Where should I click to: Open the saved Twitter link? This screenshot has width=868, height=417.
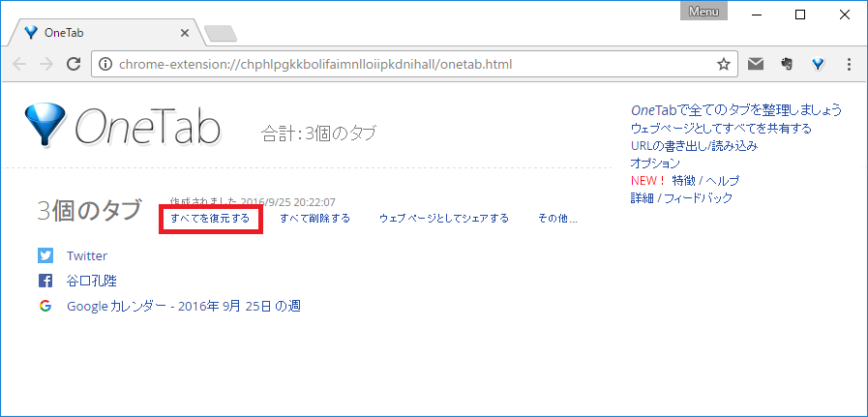[x=87, y=256]
